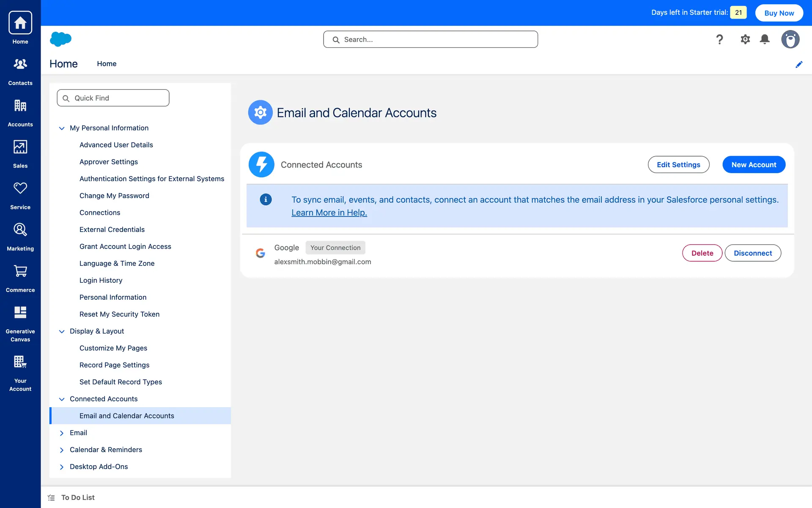This screenshot has width=812, height=508.
Task: Open the Home navigation tab
Action: point(107,63)
